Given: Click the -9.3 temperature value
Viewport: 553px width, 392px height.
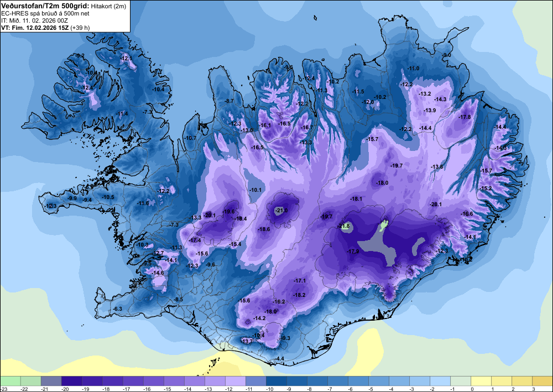Looking at the screenshot, I should click(x=285, y=338).
